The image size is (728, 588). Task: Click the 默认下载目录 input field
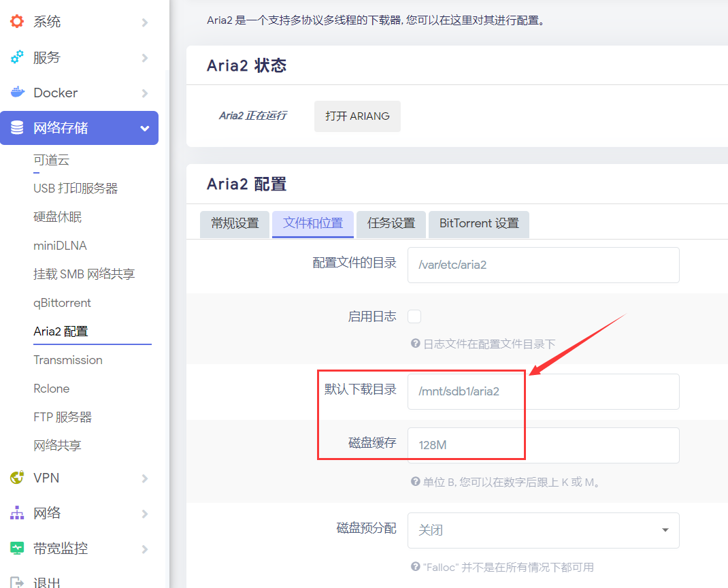pos(543,391)
